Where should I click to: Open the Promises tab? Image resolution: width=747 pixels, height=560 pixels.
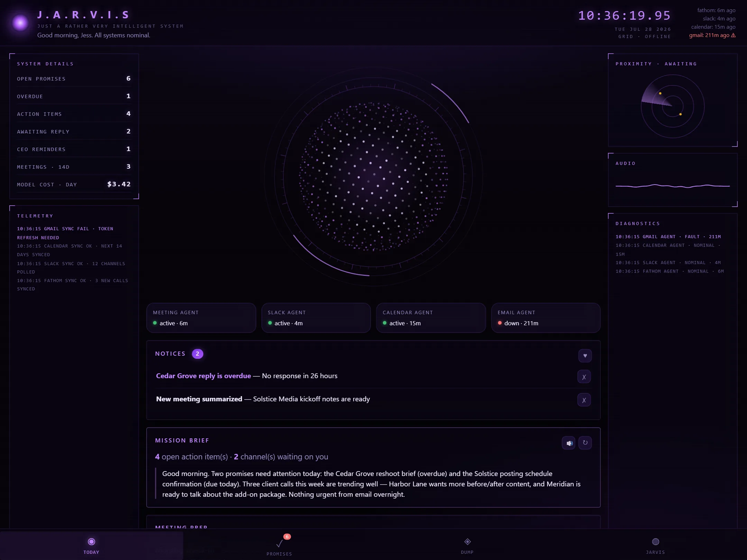point(279,545)
